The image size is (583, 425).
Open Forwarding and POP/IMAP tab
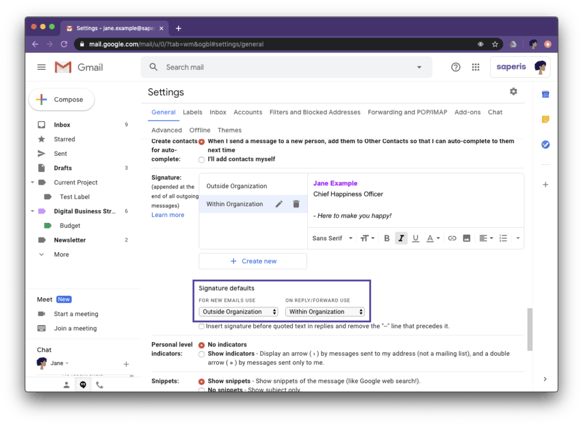point(407,112)
